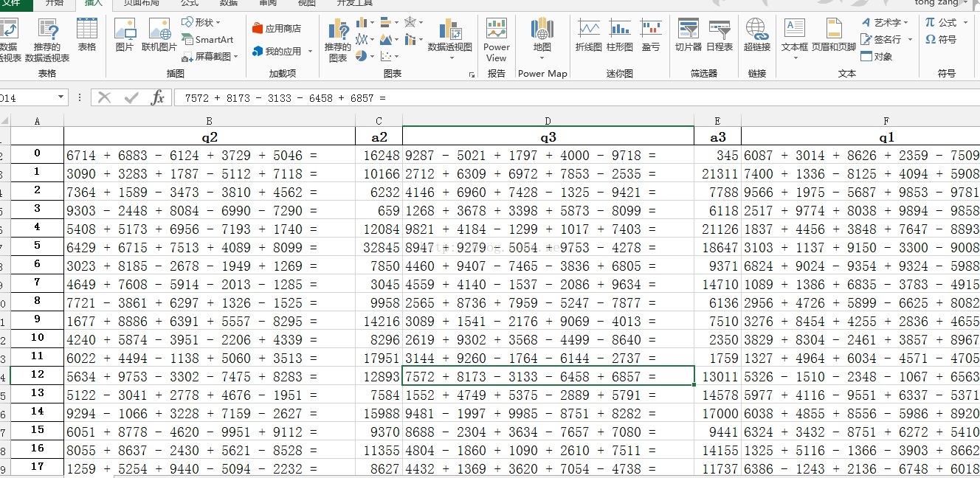The height and width of the screenshot is (478, 980).
Task: Select the 'a3' header cell
Action: coord(717,136)
